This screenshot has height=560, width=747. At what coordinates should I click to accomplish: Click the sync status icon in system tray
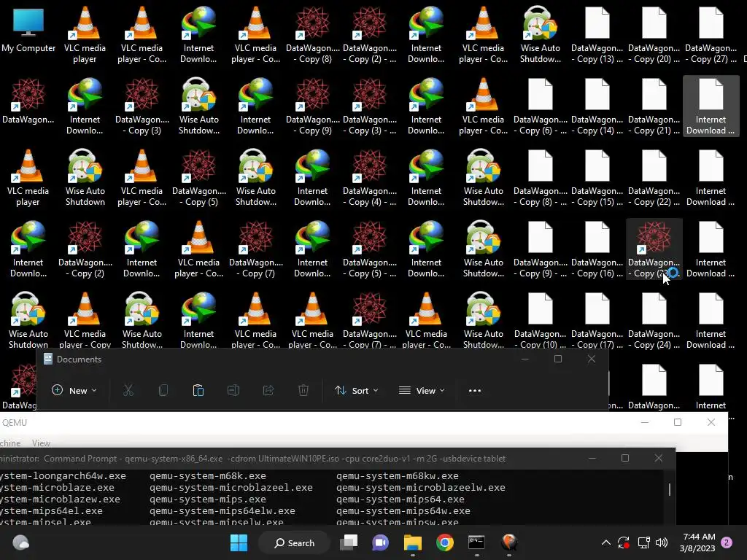coord(624,542)
